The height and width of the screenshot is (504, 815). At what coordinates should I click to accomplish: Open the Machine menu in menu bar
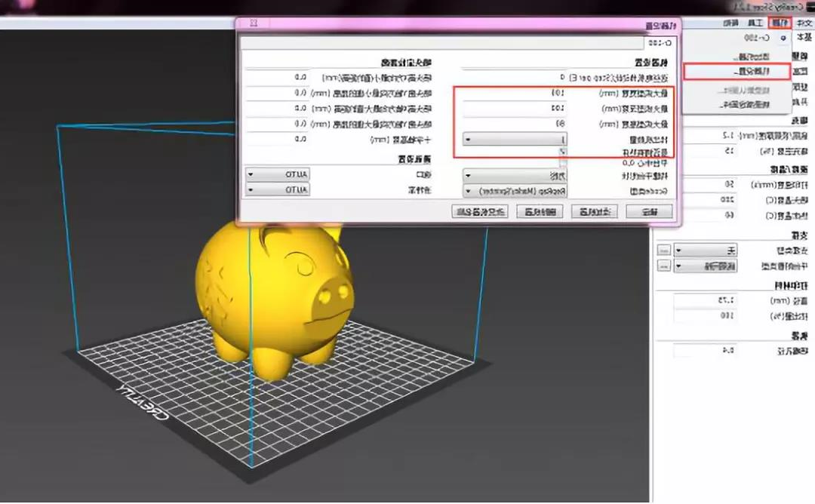[x=780, y=23]
